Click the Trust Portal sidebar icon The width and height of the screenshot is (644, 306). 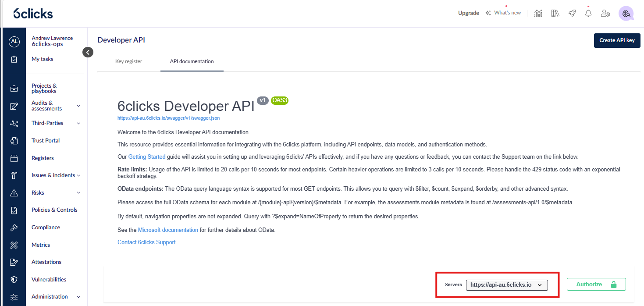tap(14, 141)
